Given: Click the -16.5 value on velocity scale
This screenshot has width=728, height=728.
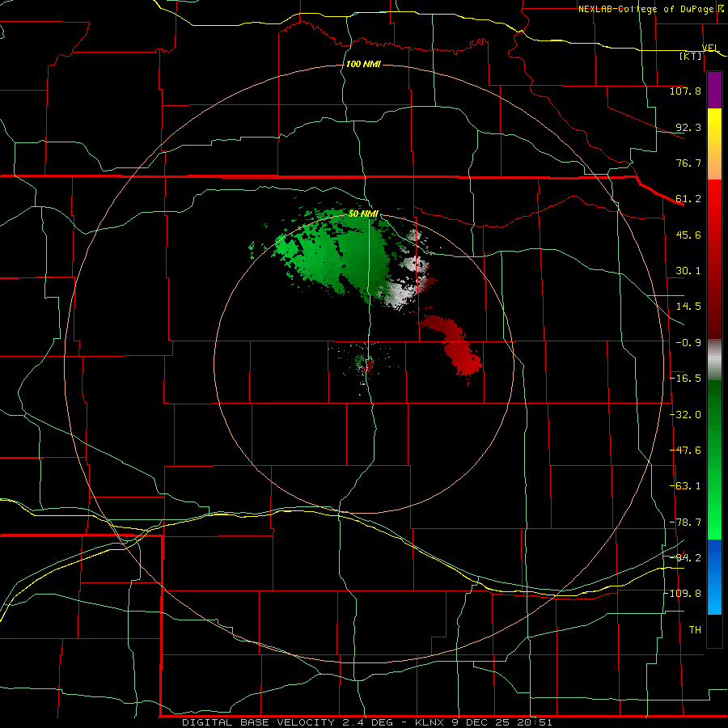Looking at the screenshot, I should point(685,379).
